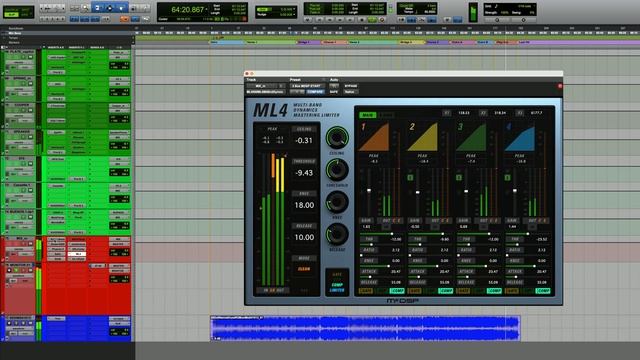Click the band 3 gain fader handle
The width and height of the screenshot is (640, 360).
click(466, 191)
